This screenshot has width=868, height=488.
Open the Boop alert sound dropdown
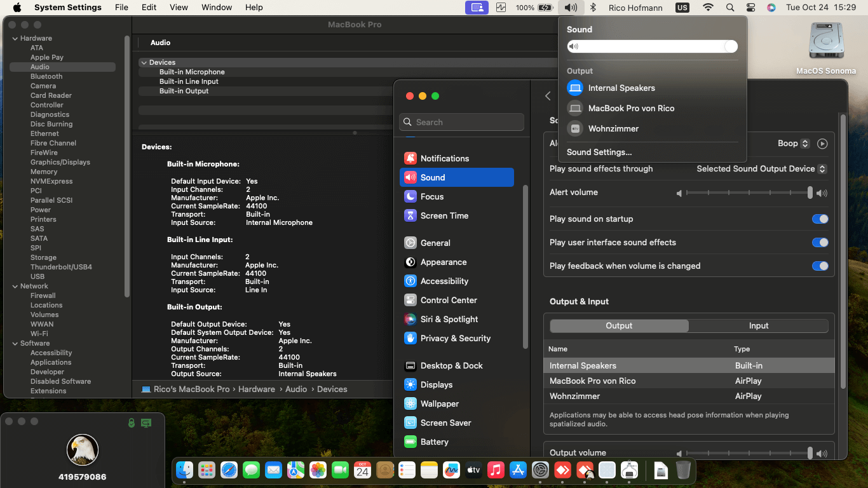[x=794, y=144]
